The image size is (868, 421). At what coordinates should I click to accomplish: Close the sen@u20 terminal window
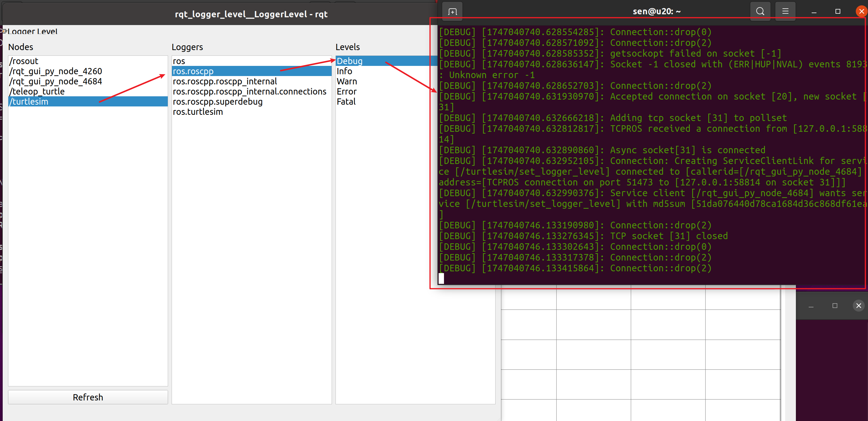pyautogui.click(x=861, y=11)
